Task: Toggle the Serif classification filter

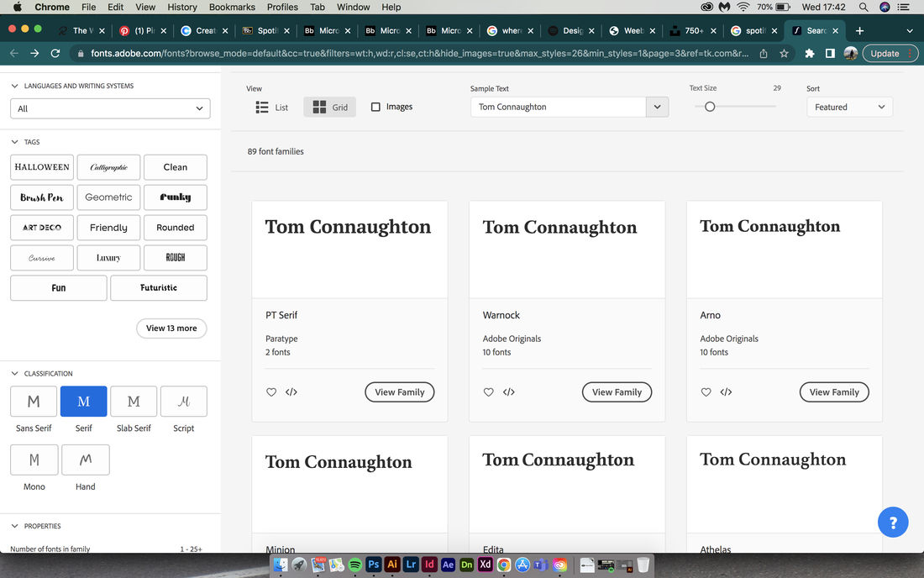Action: [84, 402]
